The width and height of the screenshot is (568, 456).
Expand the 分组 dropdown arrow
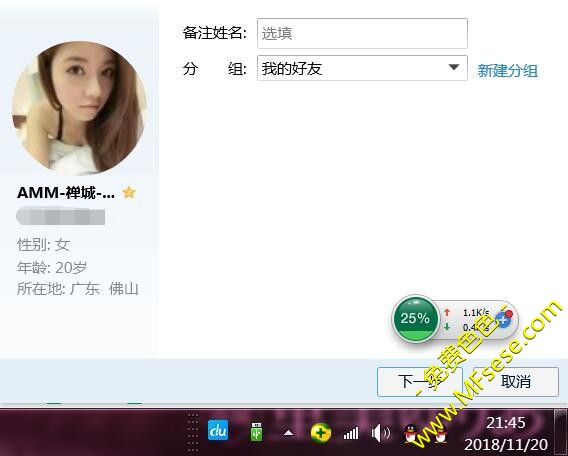[x=454, y=67]
